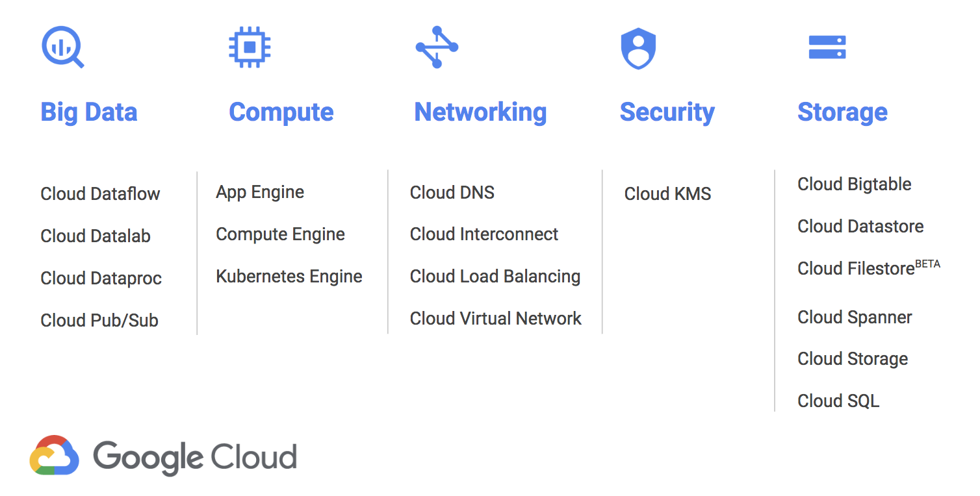Choose Cloud SQL in Storage list
The height and width of the screenshot is (496, 980).
(838, 401)
